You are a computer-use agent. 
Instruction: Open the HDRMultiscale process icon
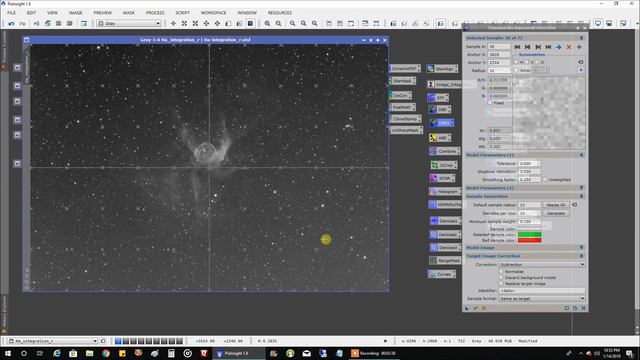click(445, 204)
